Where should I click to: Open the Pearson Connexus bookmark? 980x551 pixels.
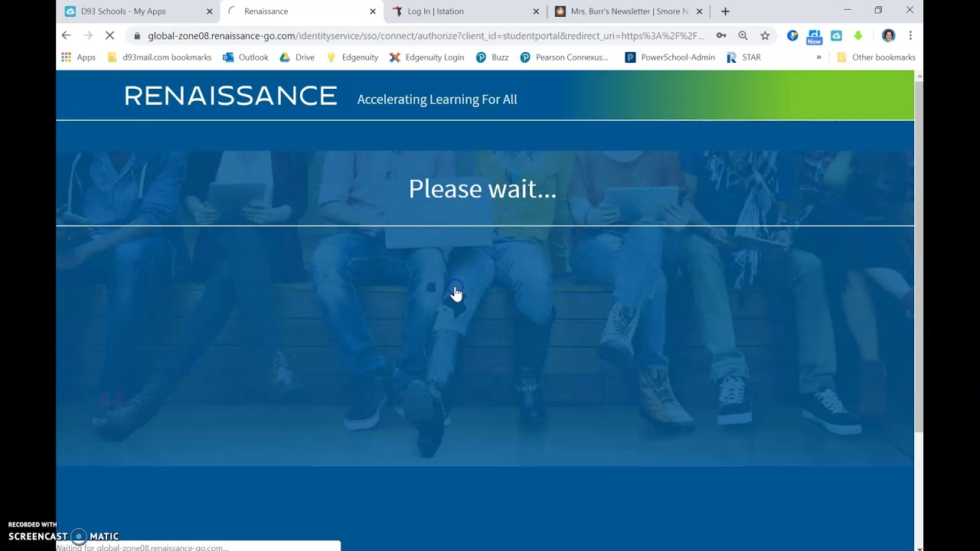click(x=564, y=57)
